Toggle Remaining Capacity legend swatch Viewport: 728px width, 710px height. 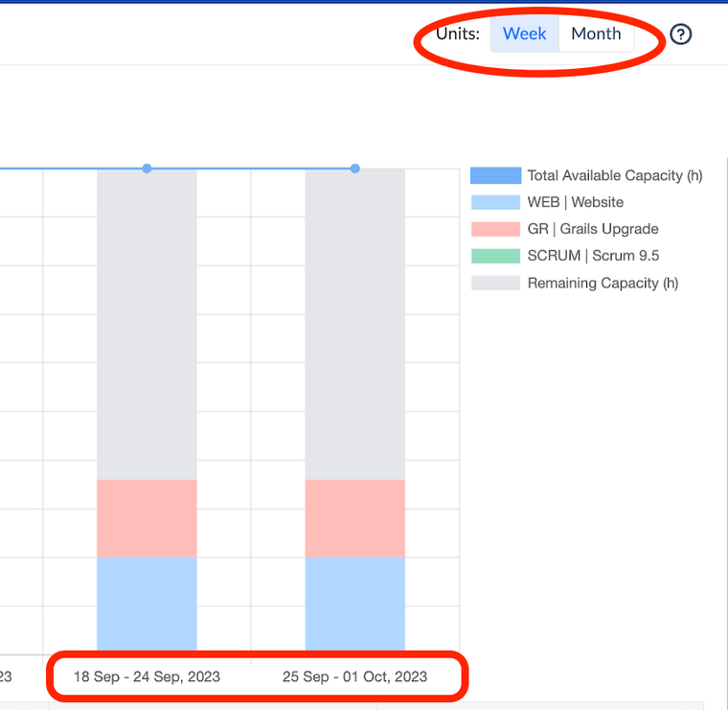tap(495, 283)
